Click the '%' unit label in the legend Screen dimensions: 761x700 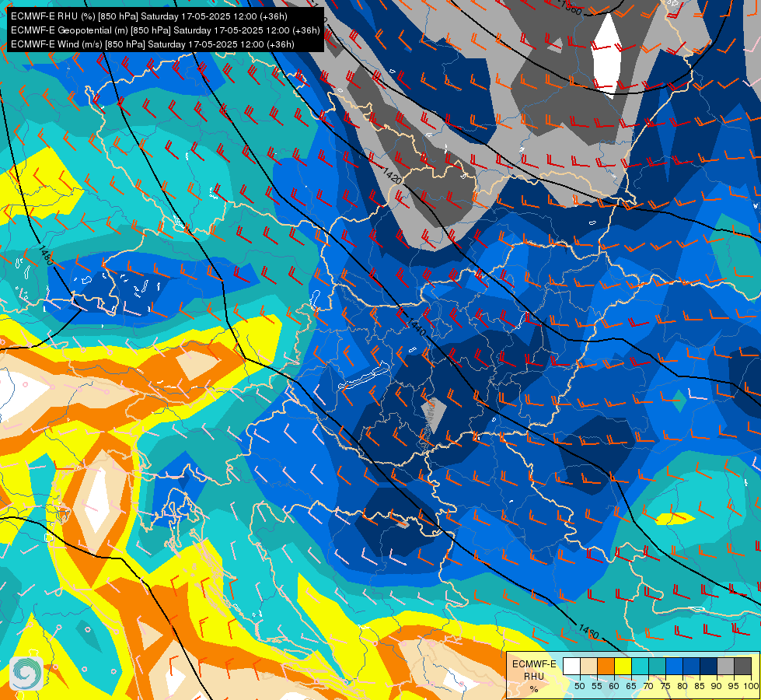534,689
